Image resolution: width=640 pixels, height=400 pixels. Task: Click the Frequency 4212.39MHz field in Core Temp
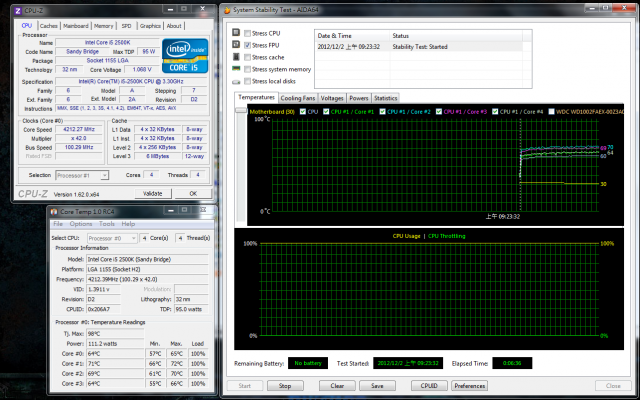point(147,280)
